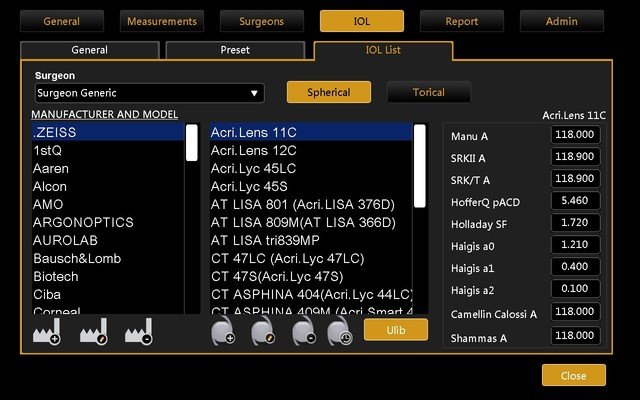Image resolution: width=640 pixels, height=400 pixels.
Task: Select AT LISA 809M model
Action: pyautogui.click(x=311, y=222)
